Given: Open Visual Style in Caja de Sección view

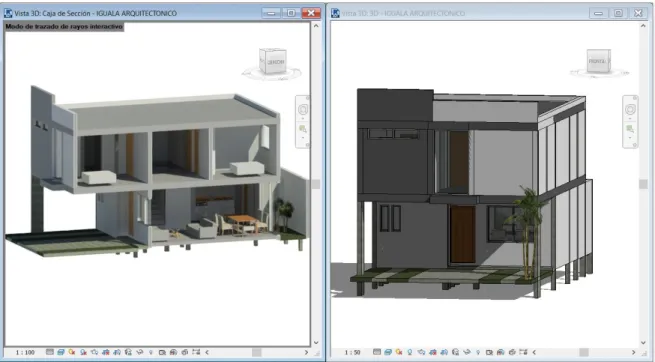Looking at the screenshot, I should (61, 352).
